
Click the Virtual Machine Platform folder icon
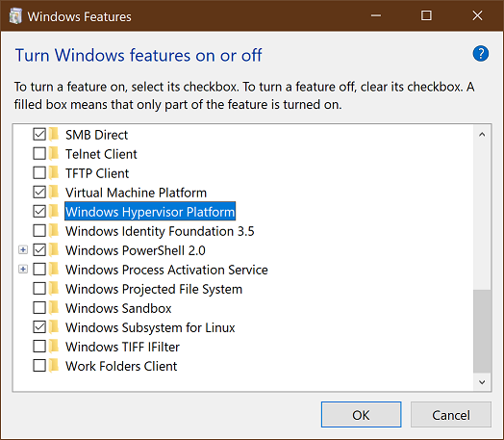pyautogui.click(x=54, y=193)
